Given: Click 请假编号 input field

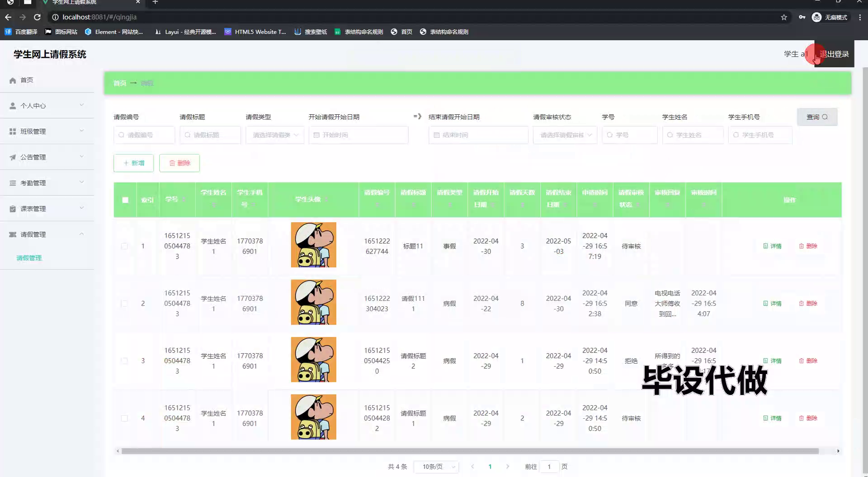Looking at the screenshot, I should 144,135.
